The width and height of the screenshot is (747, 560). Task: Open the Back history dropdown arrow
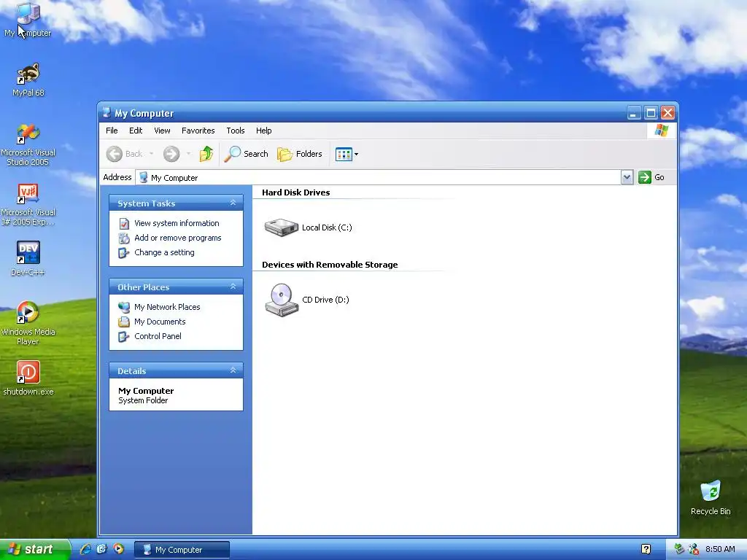152,154
